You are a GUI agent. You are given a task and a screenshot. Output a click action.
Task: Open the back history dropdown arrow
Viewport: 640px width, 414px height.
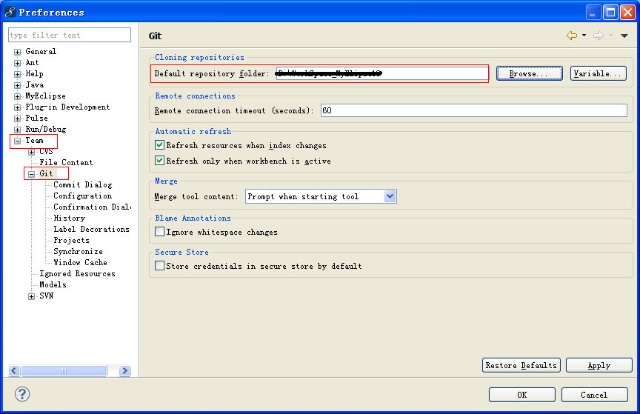(584, 36)
